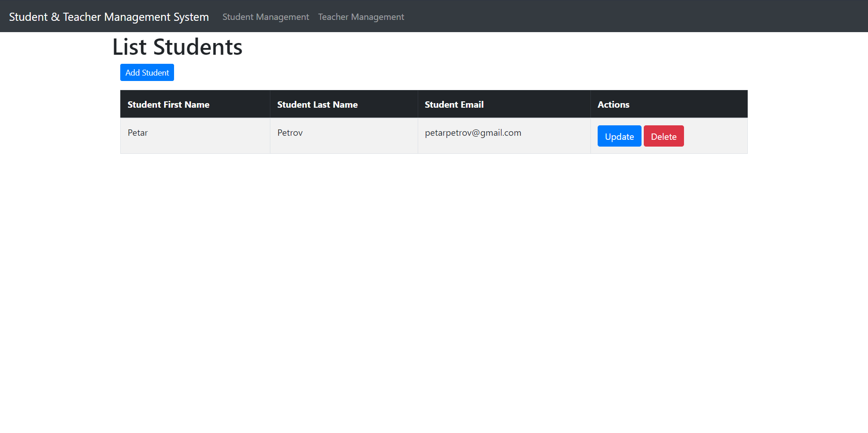Select the Student First Name column header

click(x=168, y=104)
